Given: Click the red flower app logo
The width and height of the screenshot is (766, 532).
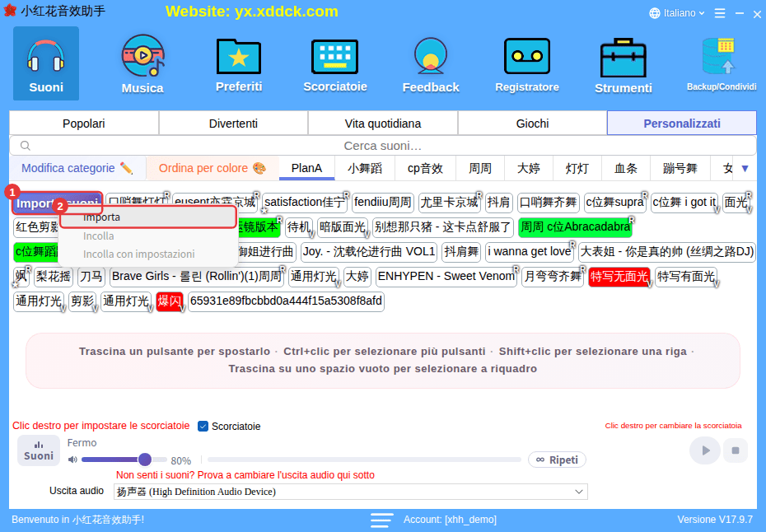Looking at the screenshot, I should click(x=9, y=11).
